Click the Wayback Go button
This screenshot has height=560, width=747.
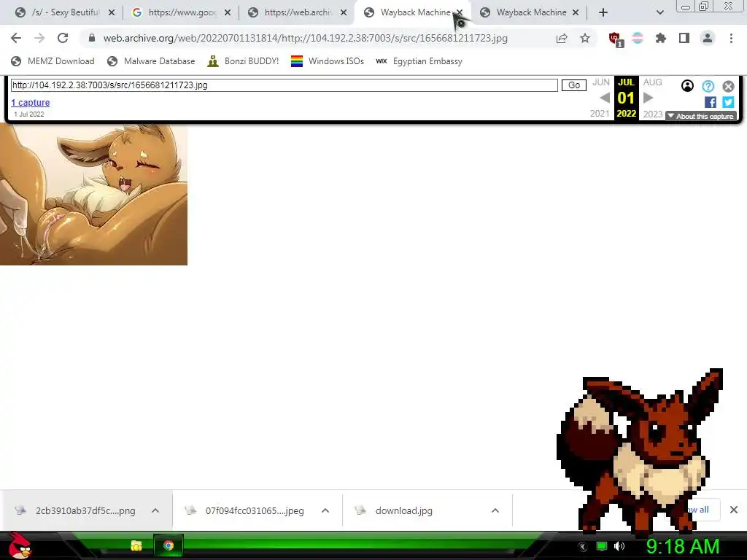(573, 85)
